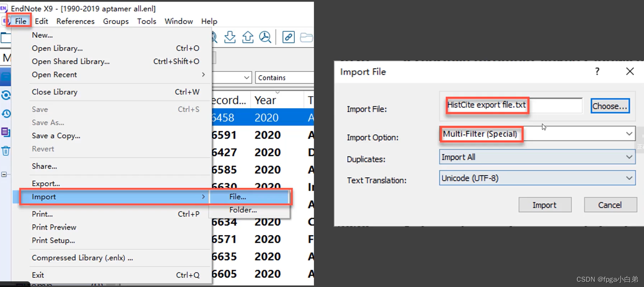Open the Edit menu

pyautogui.click(x=41, y=21)
